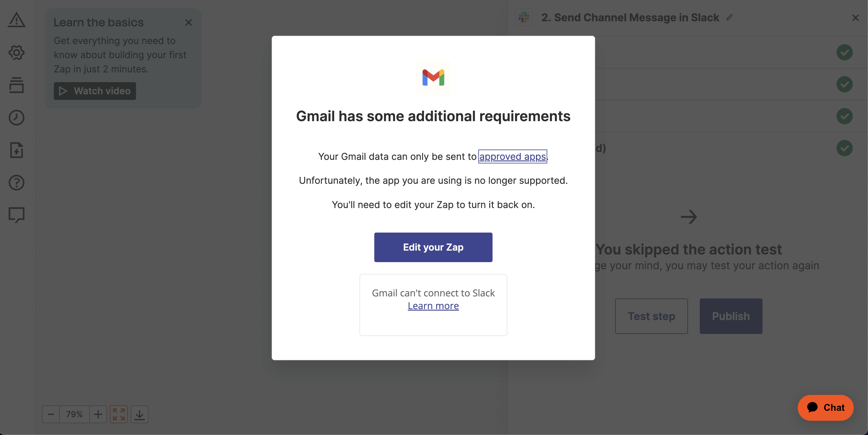Click the warning triangle sidebar icon
This screenshot has height=435, width=868.
[x=17, y=20]
